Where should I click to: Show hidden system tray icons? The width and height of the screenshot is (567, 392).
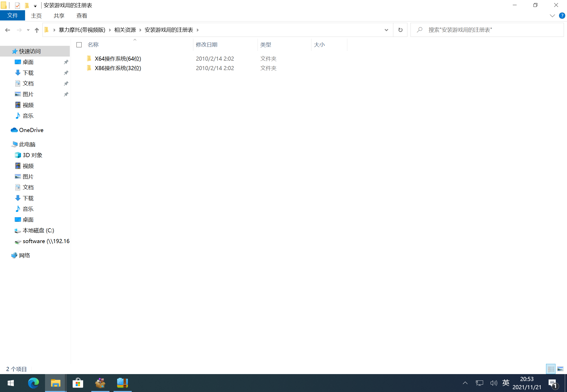click(465, 383)
